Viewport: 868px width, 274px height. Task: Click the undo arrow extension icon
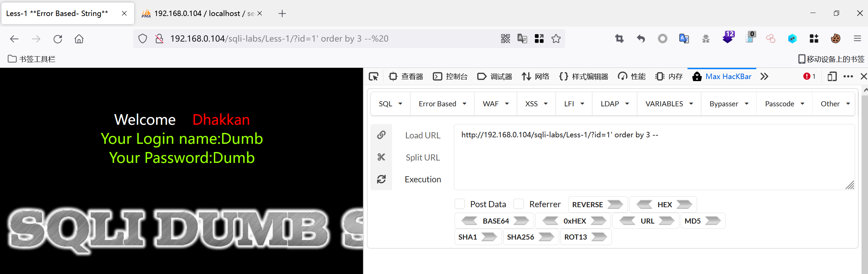coord(641,39)
